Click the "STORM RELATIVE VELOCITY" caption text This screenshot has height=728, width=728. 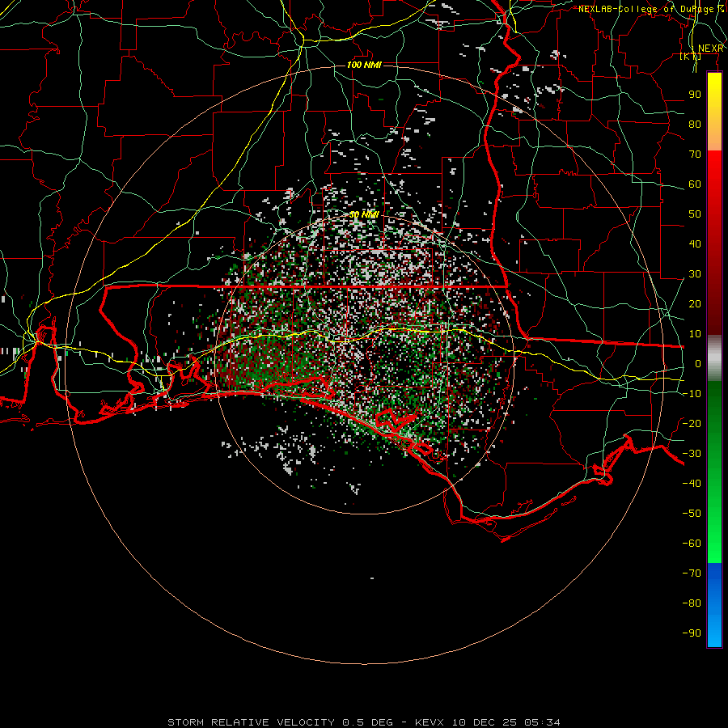pos(251,722)
